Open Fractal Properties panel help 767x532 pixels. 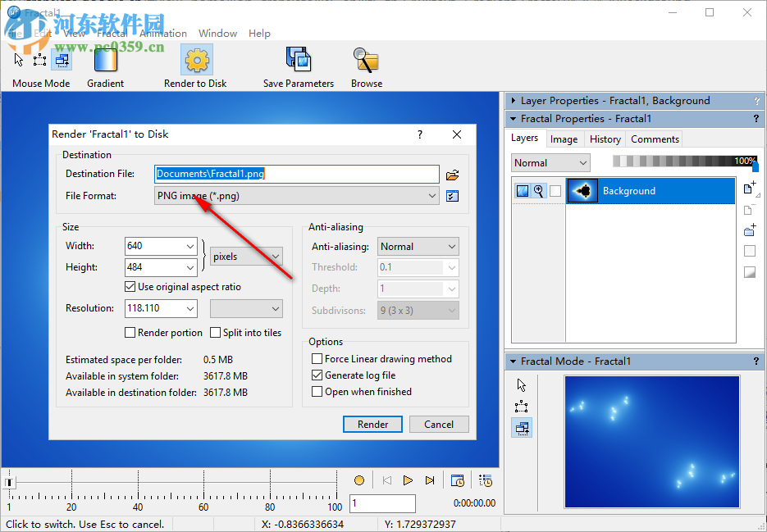click(756, 118)
